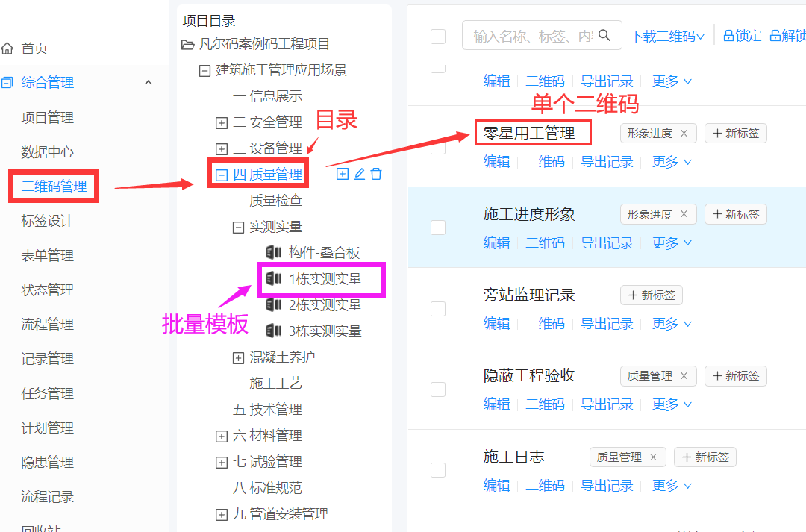Viewport: 806px width, 532px height.
Task: Click 编辑 link for 隐蔽工程验收
Action: click(x=497, y=404)
